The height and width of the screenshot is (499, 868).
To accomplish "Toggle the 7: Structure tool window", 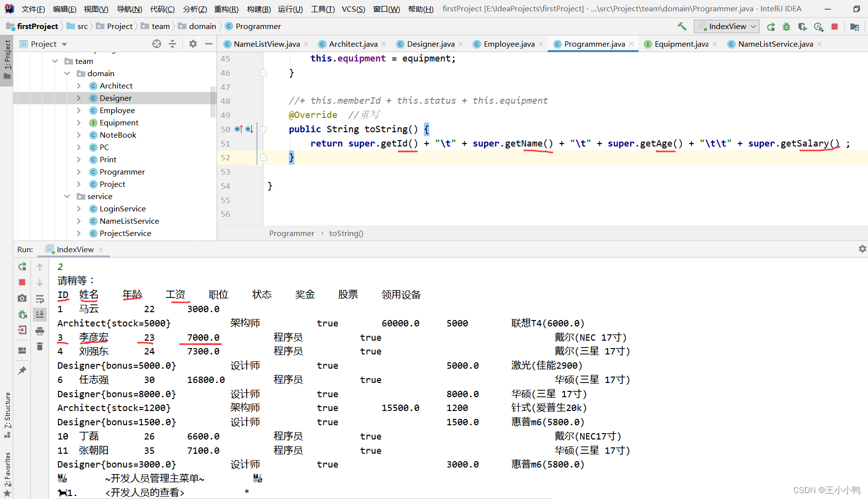I will tap(7, 415).
